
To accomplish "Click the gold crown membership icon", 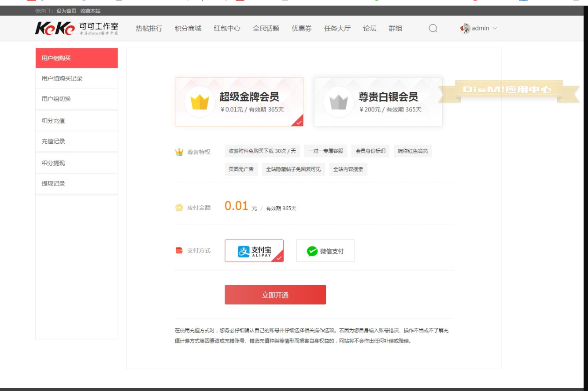I will (x=199, y=102).
